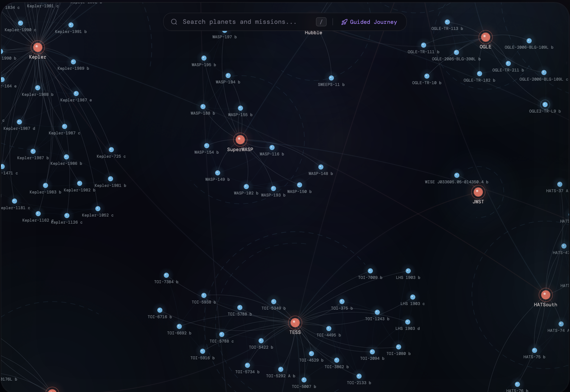Focus the Search planets and missions field

point(240,22)
